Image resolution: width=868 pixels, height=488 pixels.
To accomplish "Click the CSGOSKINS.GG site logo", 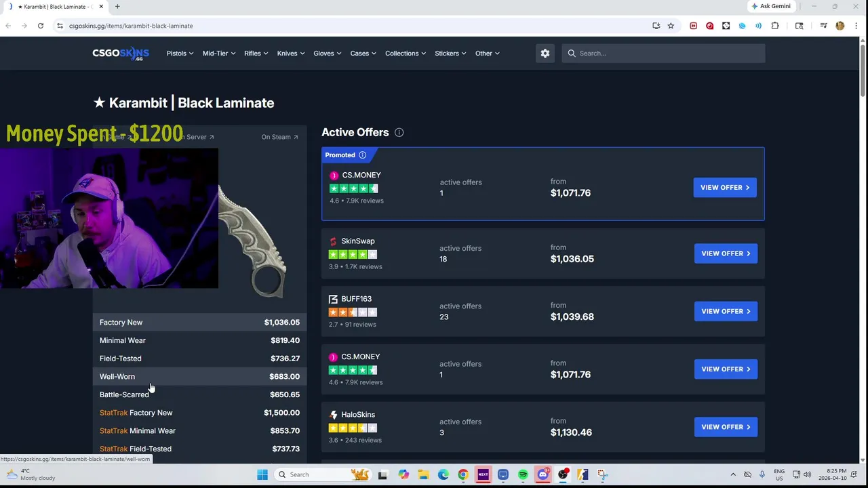I will point(121,54).
